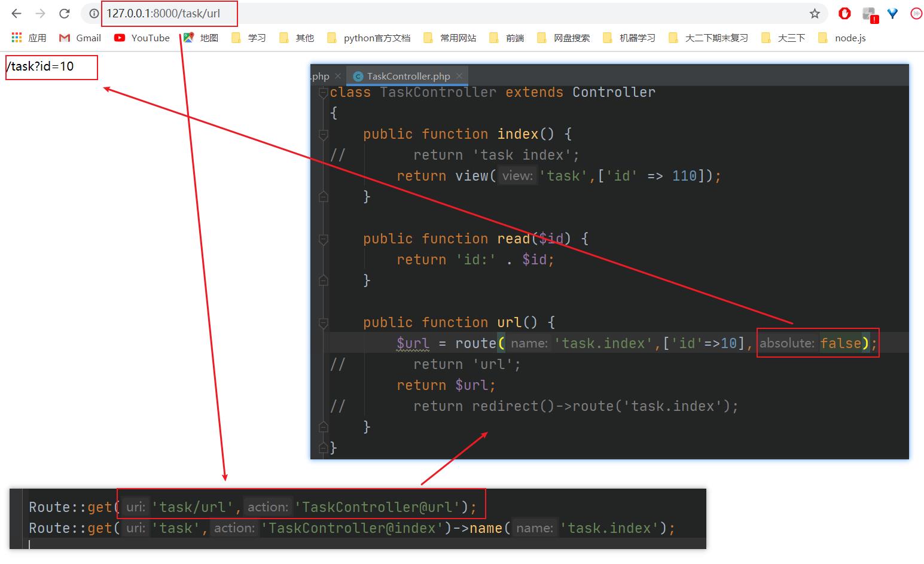This screenshot has width=924, height=564.
Task: Open the 前端 bookmark folder
Action: coord(506,38)
